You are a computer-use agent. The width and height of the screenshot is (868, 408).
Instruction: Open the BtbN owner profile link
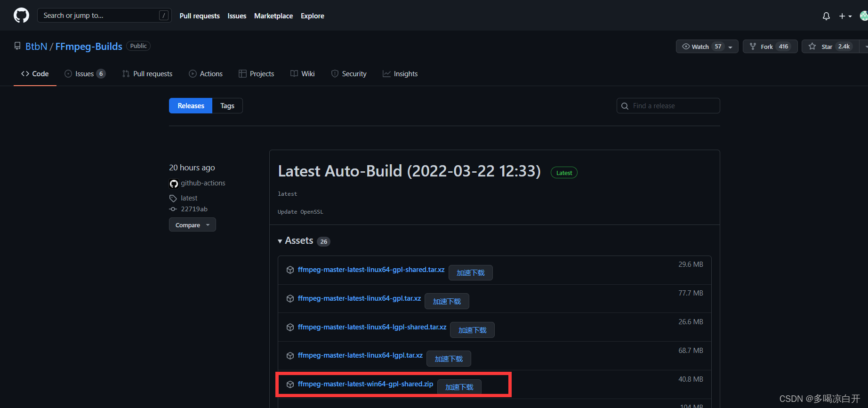36,46
